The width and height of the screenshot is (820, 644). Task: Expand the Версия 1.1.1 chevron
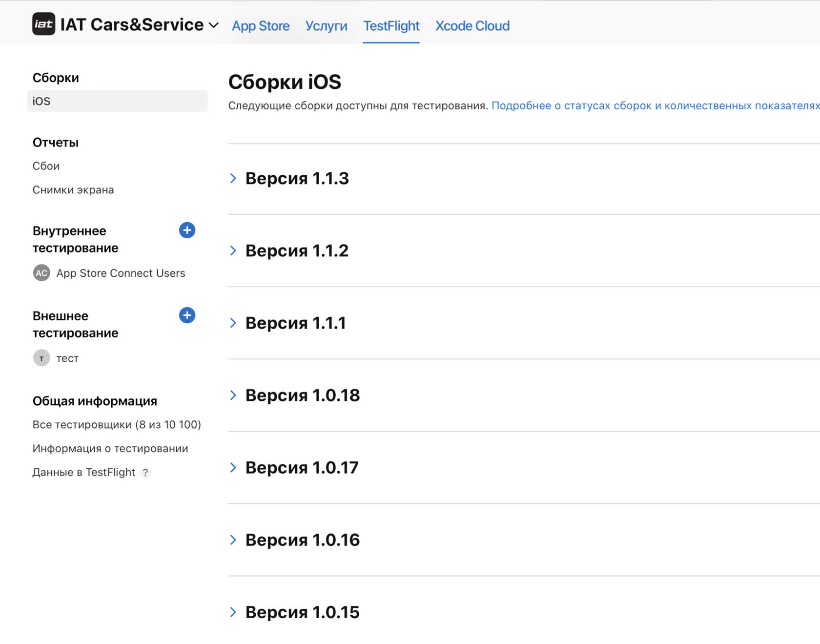[233, 323]
